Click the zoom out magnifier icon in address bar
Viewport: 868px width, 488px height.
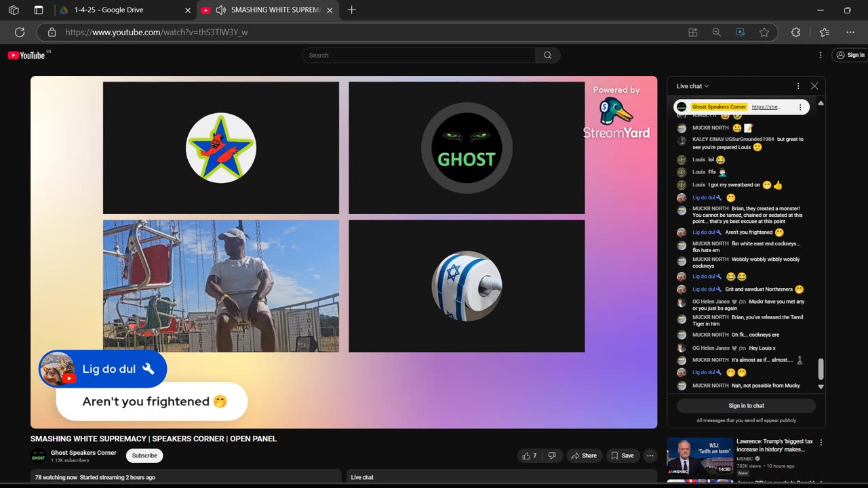point(716,32)
